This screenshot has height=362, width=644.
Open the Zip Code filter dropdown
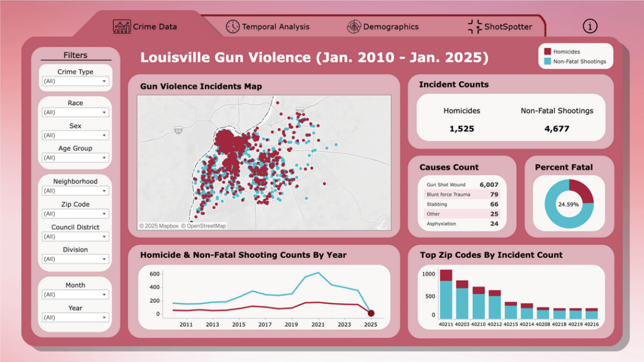(x=75, y=214)
